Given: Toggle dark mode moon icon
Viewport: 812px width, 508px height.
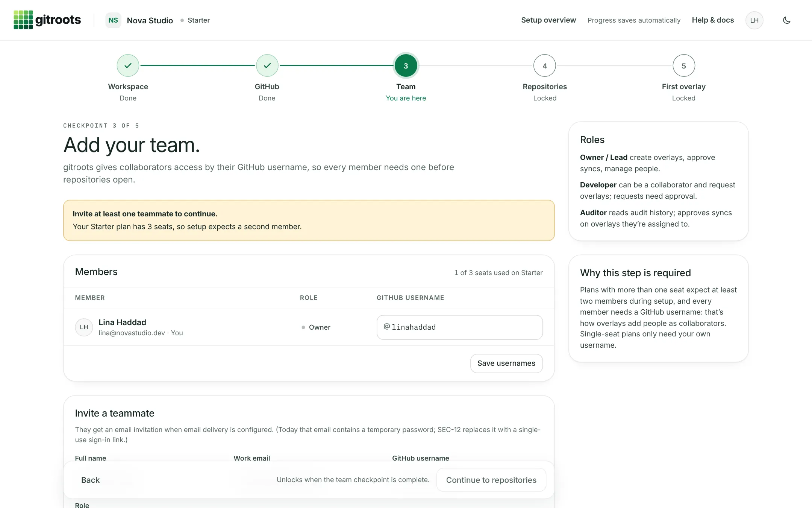Looking at the screenshot, I should [786, 20].
